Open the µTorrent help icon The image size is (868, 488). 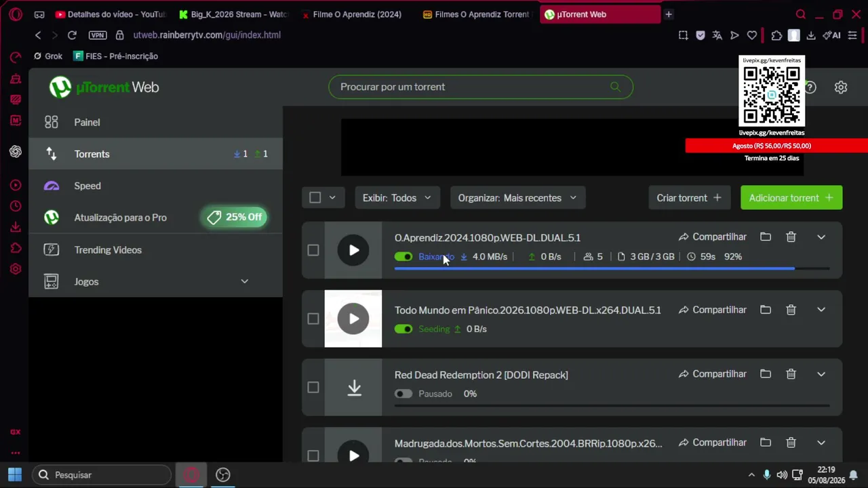pyautogui.click(x=810, y=87)
